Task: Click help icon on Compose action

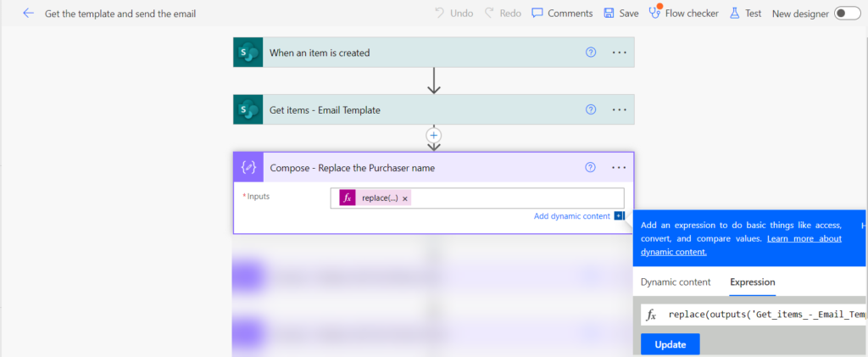Action: click(591, 167)
